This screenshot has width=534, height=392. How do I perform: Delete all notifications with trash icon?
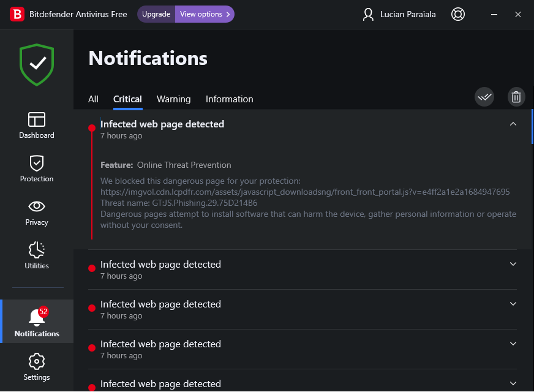click(x=516, y=97)
